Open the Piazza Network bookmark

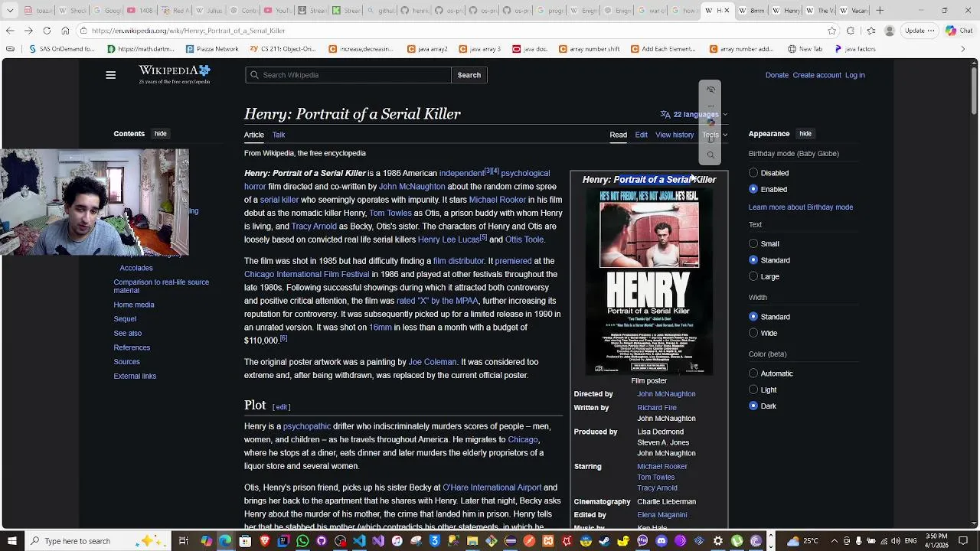(212, 49)
